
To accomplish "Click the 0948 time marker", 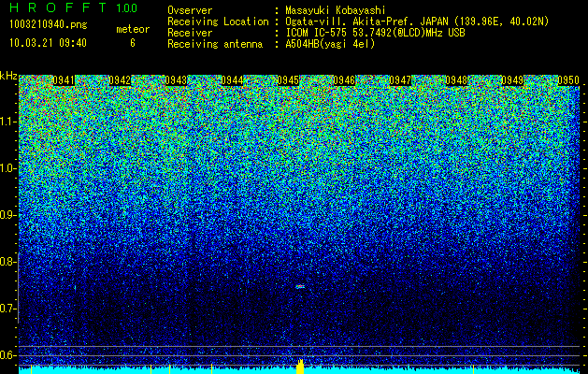I will click(x=456, y=80).
